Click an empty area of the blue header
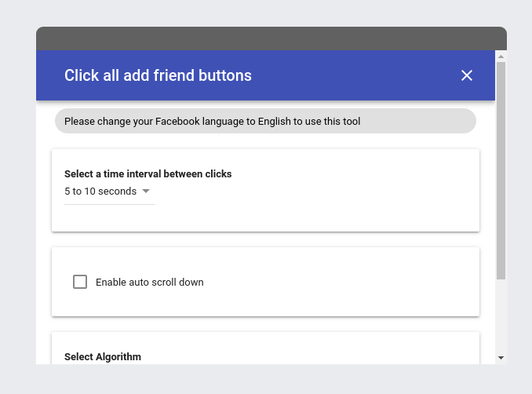 click(353, 75)
